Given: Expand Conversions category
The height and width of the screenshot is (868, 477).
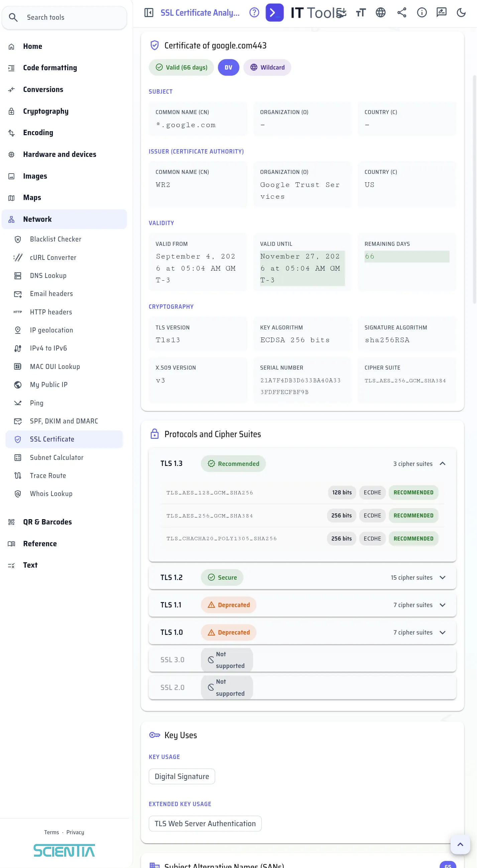Looking at the screenshot, I should pos(64,90).
